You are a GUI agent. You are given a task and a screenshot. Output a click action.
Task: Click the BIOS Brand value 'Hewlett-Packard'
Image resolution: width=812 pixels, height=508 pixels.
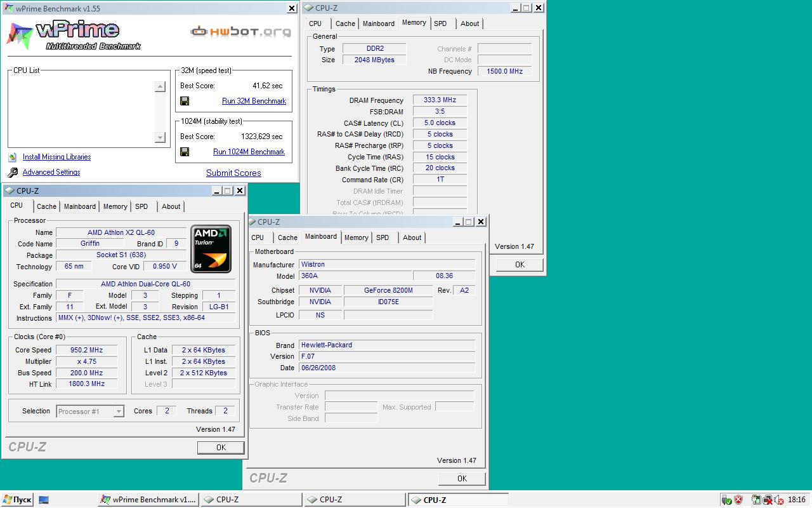coord(387,345)
